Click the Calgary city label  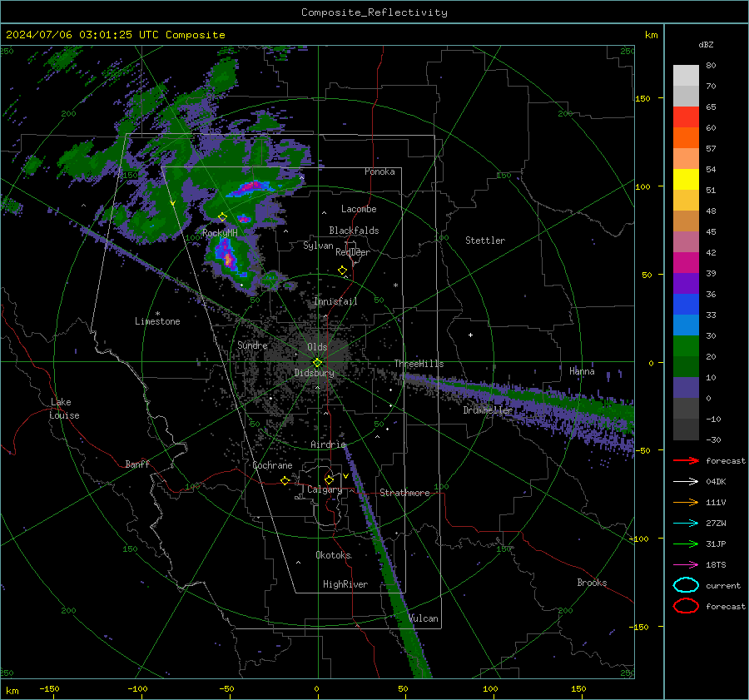pyautogui.click(x=325, y=489)
